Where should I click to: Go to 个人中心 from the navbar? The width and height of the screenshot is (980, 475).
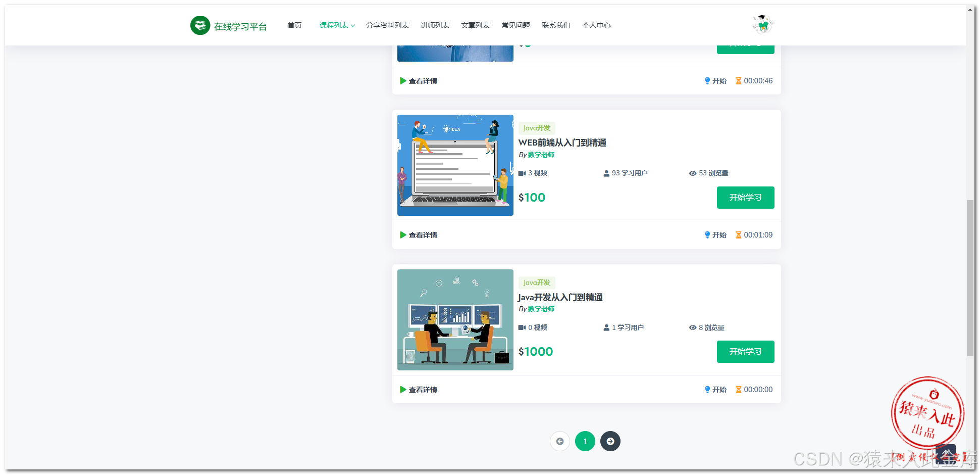tap(596, 25)
